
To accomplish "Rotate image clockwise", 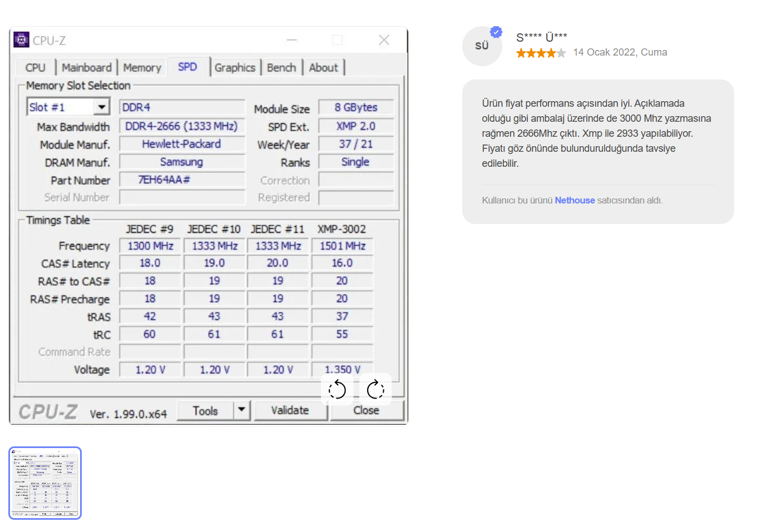I will pos(375,390).
